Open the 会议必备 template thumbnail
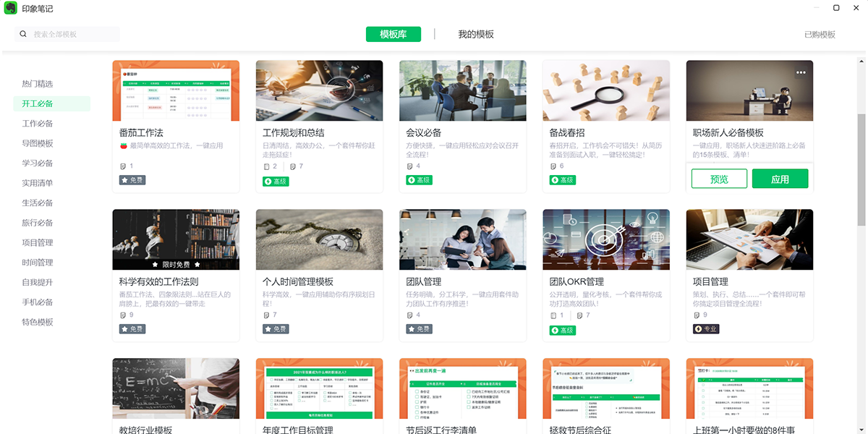 pyautogui.click(x=462, y=90)
